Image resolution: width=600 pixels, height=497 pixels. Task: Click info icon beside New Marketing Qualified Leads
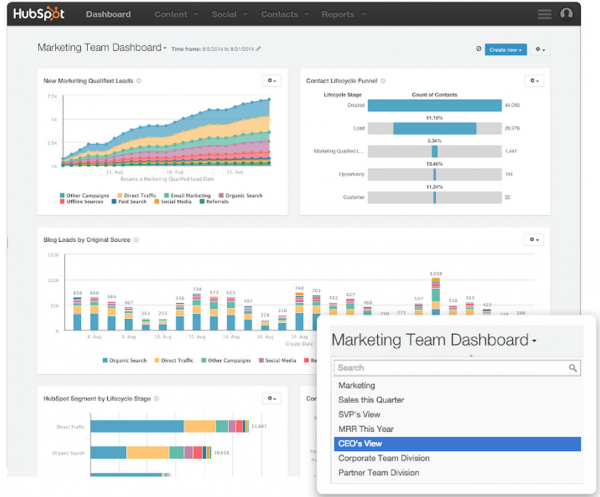(139, 81)
